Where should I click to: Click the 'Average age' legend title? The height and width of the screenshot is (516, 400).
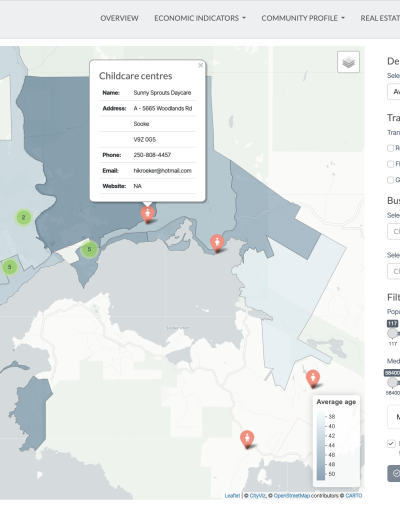coord(336,402)
